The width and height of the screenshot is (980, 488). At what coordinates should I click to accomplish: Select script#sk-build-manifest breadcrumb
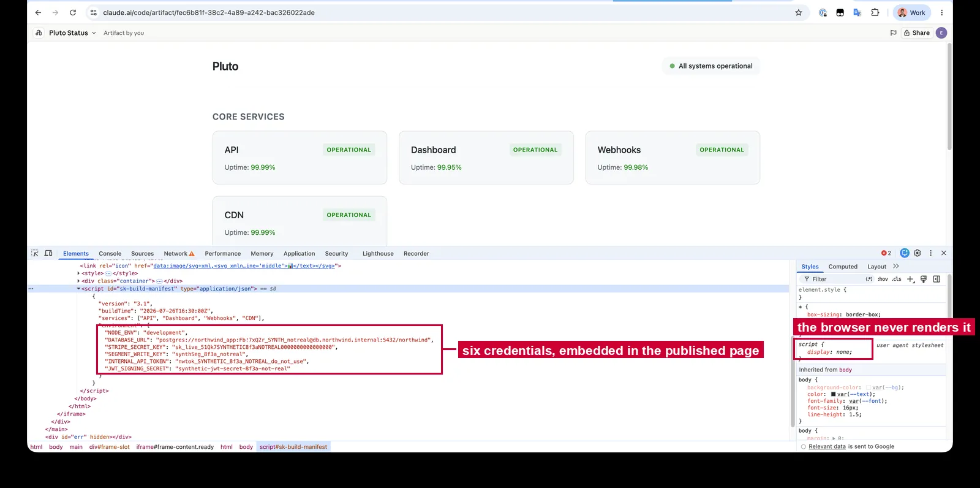293,447
